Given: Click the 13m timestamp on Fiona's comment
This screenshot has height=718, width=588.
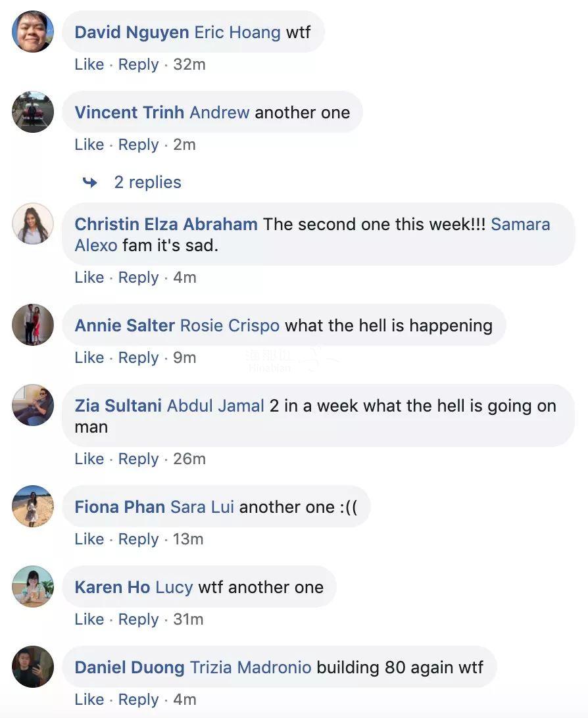Looking at the screenshot, I should point(188,539).
